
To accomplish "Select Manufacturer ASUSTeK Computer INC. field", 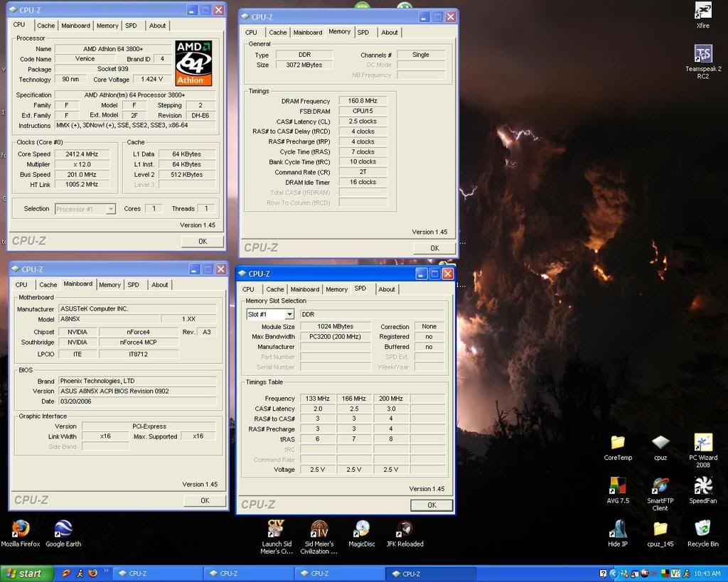I will coord(137,308).
